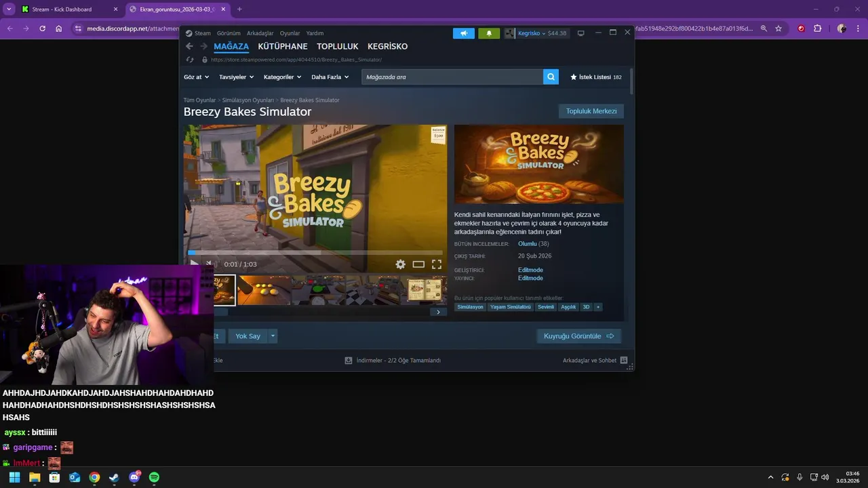Switch to the TOPLULUK tab
The width and height of the screenshot is (868, 488).
(x=338, y=47)
